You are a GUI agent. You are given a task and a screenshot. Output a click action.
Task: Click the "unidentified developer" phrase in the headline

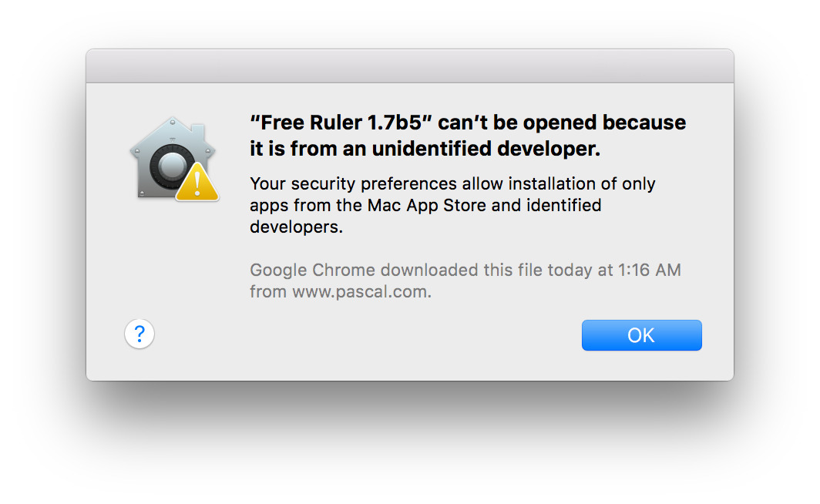486,149
